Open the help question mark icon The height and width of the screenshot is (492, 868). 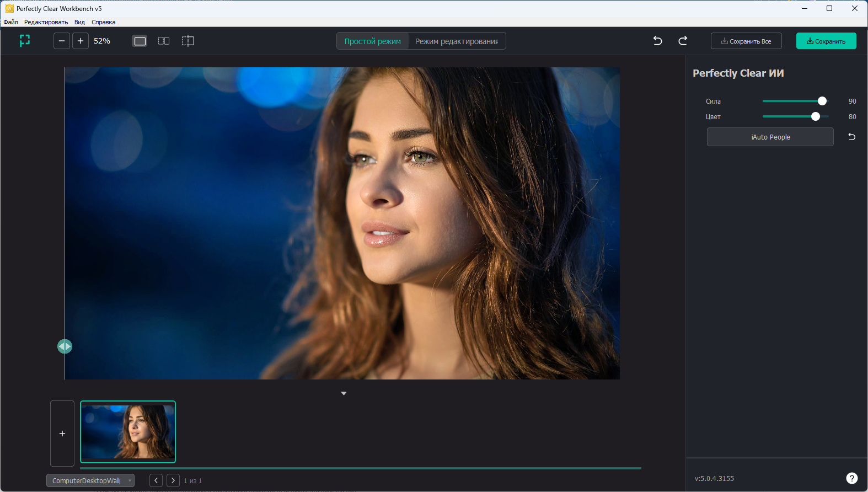click(851, 478)
